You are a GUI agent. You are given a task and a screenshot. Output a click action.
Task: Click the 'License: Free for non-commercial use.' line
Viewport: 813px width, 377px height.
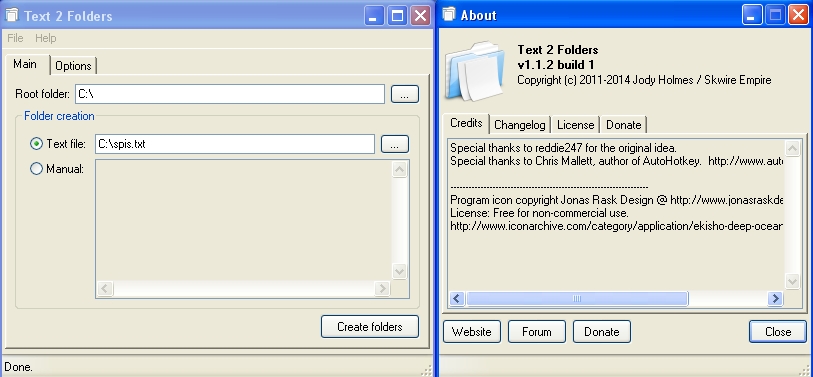[x=540, y=213]
